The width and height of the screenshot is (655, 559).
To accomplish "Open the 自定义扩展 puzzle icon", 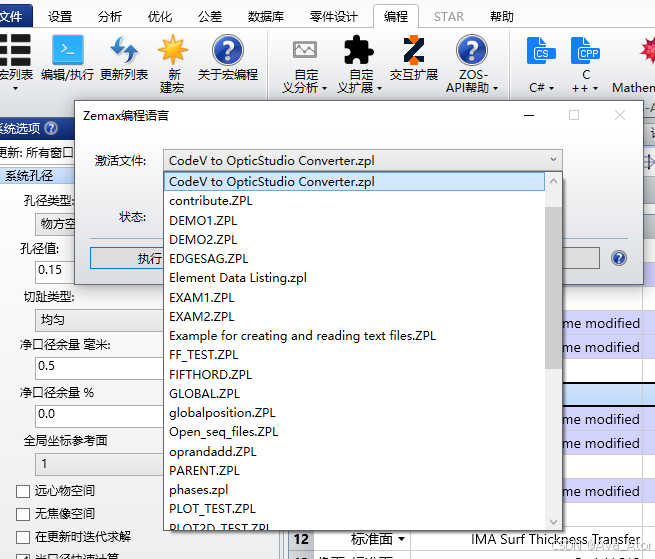I will pos(358,50).
